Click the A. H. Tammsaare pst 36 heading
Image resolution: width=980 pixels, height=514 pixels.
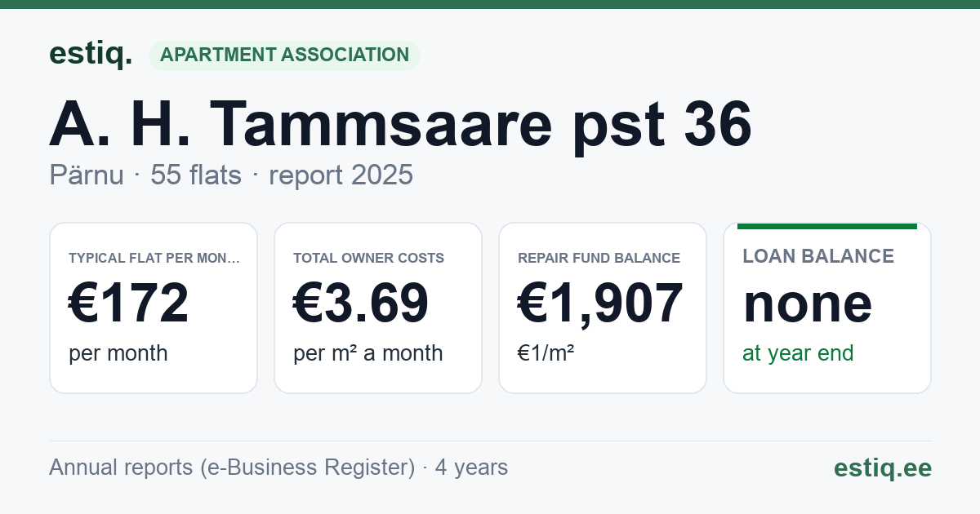click(400, 125)
